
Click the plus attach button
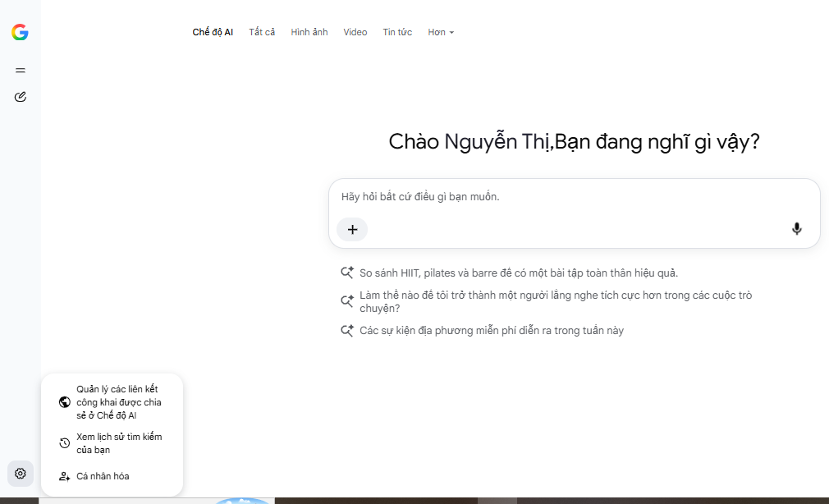point(352,230)
